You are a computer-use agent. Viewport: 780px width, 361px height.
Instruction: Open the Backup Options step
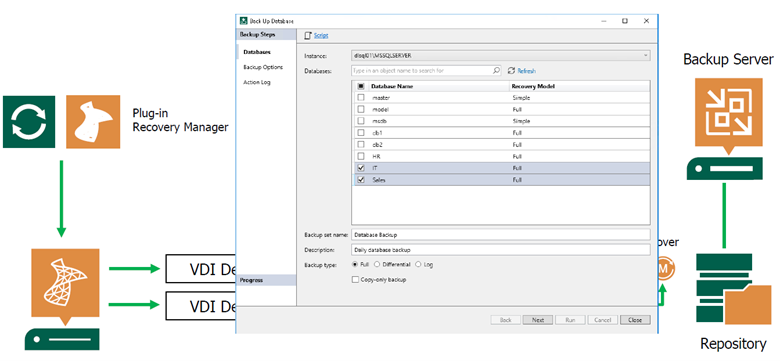tap(263, 67)
